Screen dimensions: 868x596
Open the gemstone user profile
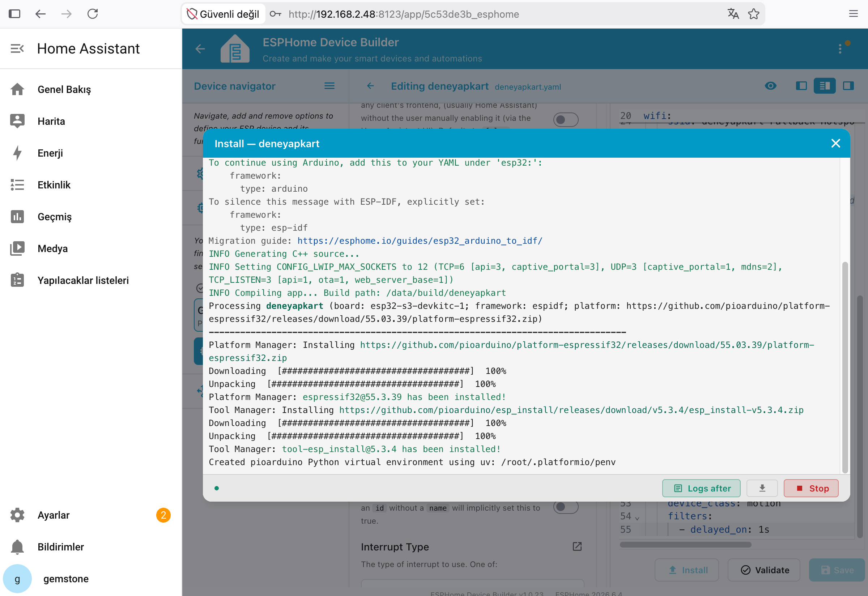[91, 579]
